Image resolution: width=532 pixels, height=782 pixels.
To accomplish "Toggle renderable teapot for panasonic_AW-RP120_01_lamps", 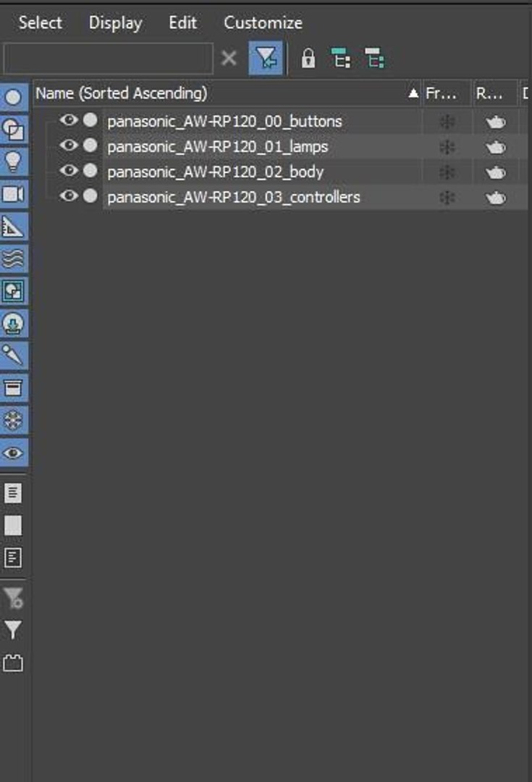I will coord(495,148).
